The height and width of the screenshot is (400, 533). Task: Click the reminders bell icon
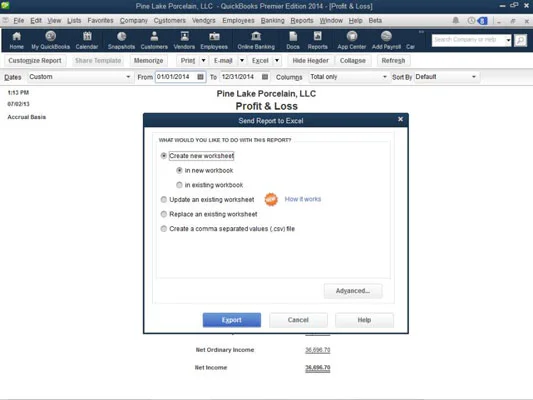pyautogui.click(x=455, y=21)
